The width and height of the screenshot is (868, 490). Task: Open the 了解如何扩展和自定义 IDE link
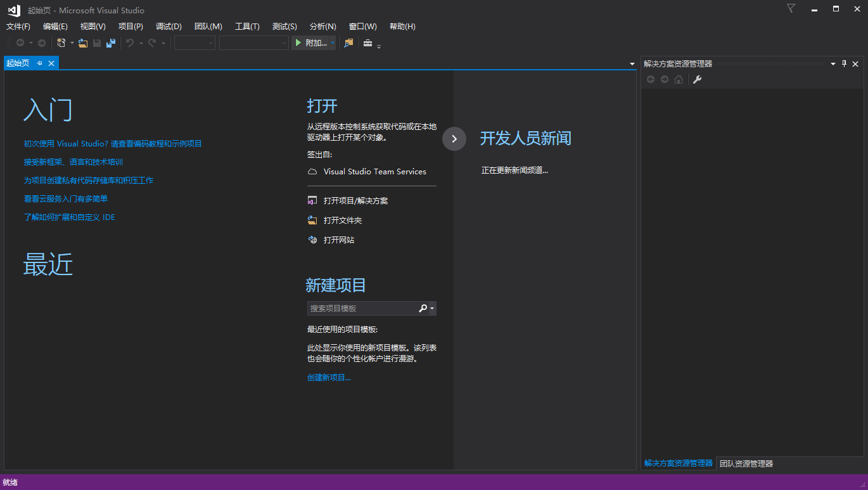[x=70, y=217]
